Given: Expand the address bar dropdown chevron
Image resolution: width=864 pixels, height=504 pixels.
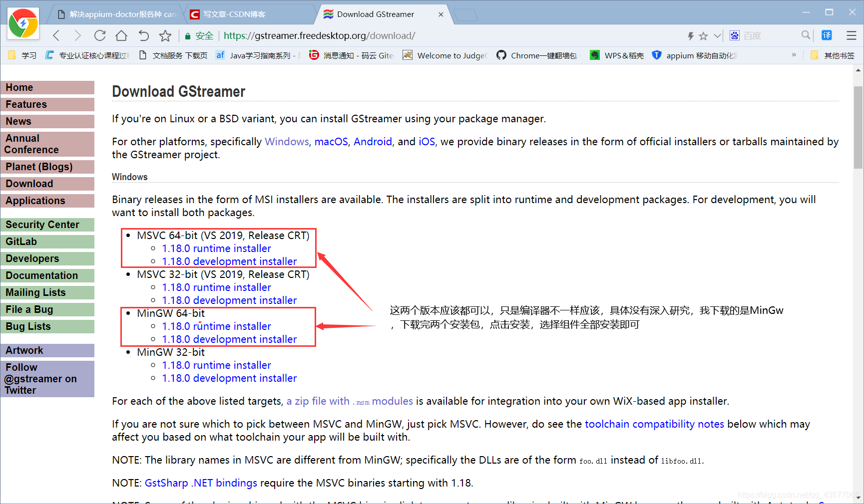Looking at the screenshot, I should click(x=717, y=36).
